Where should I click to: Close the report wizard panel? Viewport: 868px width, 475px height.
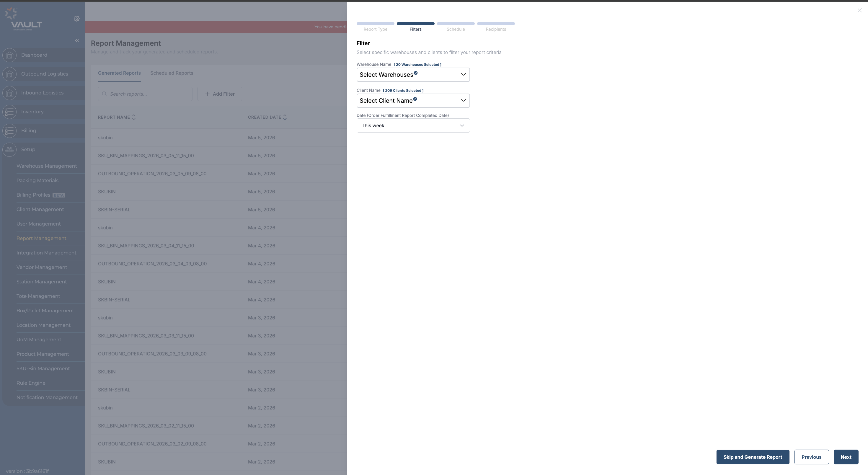coord(859,10)
